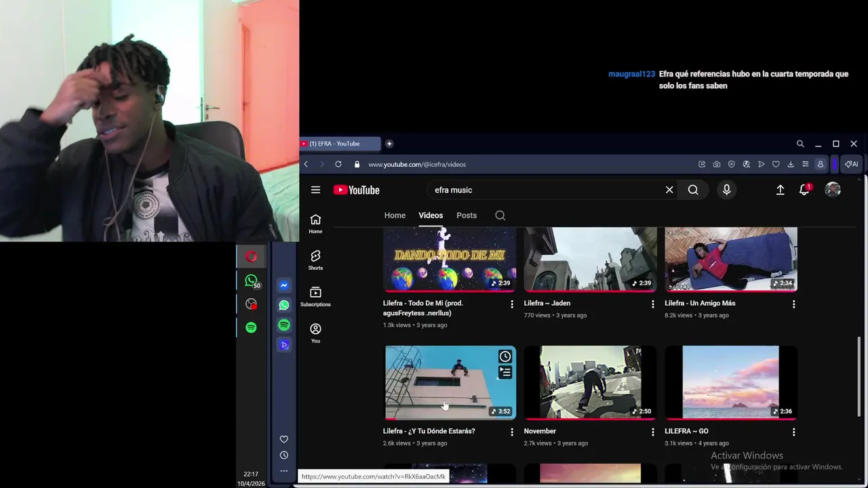Open the Opera AI assistant button
Image resolution: width=868 pixels, height=488 pixels.
[851, 164]
